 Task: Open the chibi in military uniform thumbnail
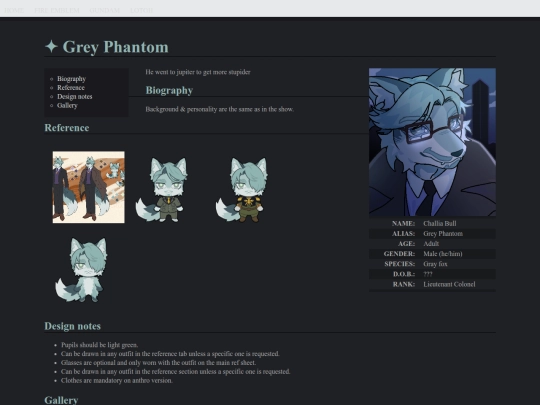[x=242, y=190]
